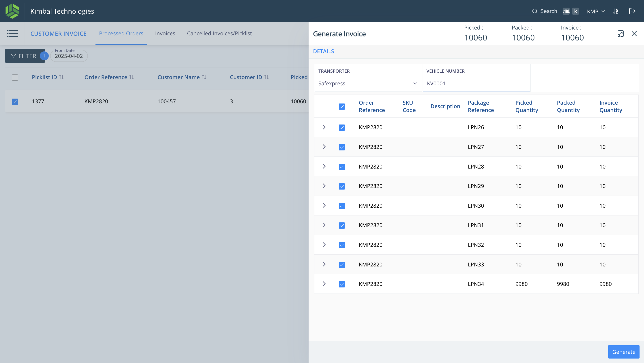Open Cancelled Invoices/Picklist tab
The image size is (644, 363).
pyautogui.click(x=219, y=33)
